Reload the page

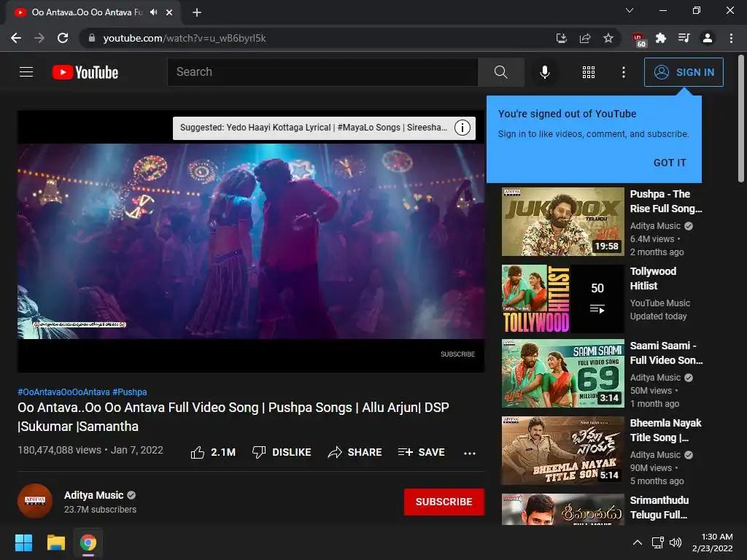pyautogui.click(x=63, y=38)
